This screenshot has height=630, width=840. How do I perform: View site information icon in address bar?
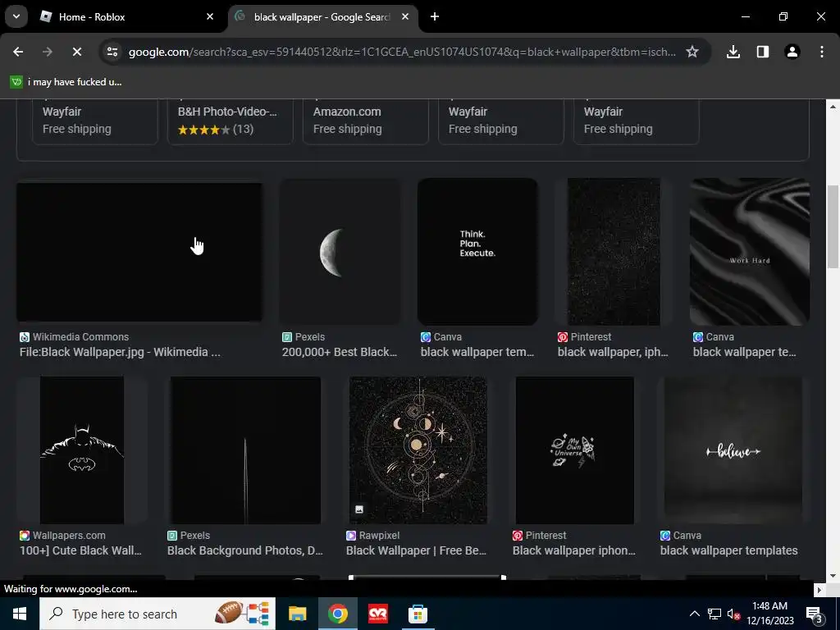[x=112, y=52]
